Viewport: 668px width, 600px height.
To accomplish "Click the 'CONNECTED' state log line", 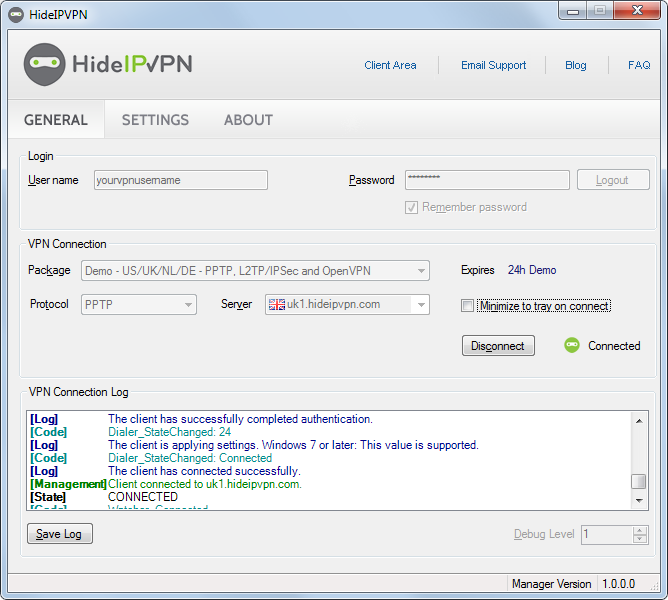I will pyautogui.click(x=143, y=497).
